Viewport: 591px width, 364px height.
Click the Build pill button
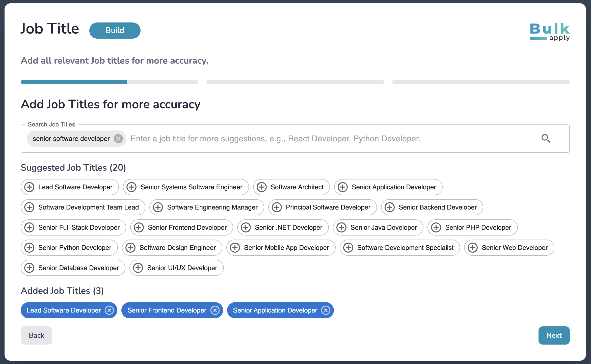(x=115, y=31)
